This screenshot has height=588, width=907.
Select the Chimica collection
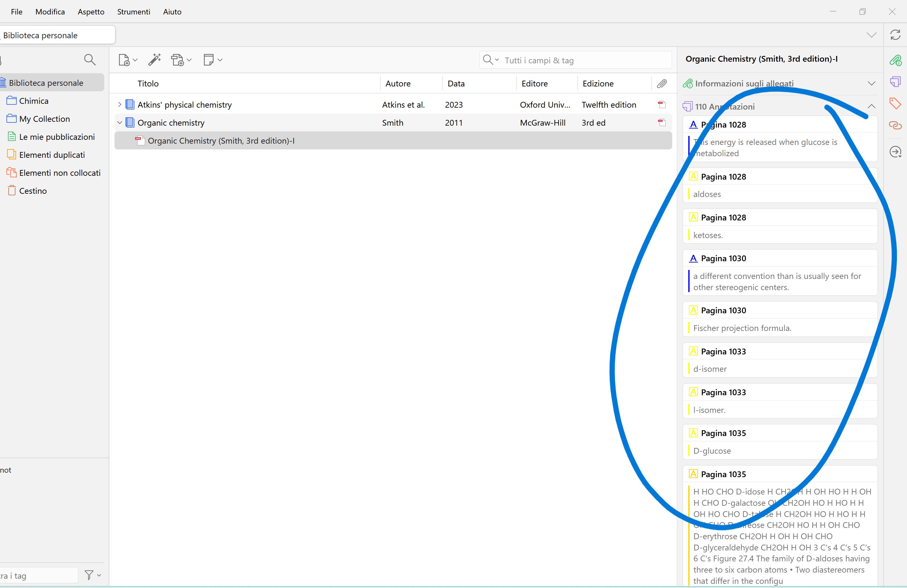(x=33, y=101)
